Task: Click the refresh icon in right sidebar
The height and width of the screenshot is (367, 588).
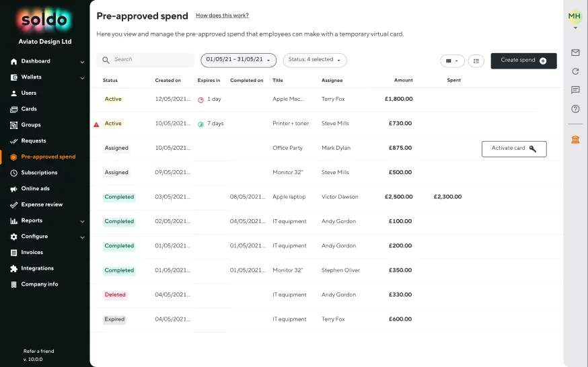Action: point(575,71)
